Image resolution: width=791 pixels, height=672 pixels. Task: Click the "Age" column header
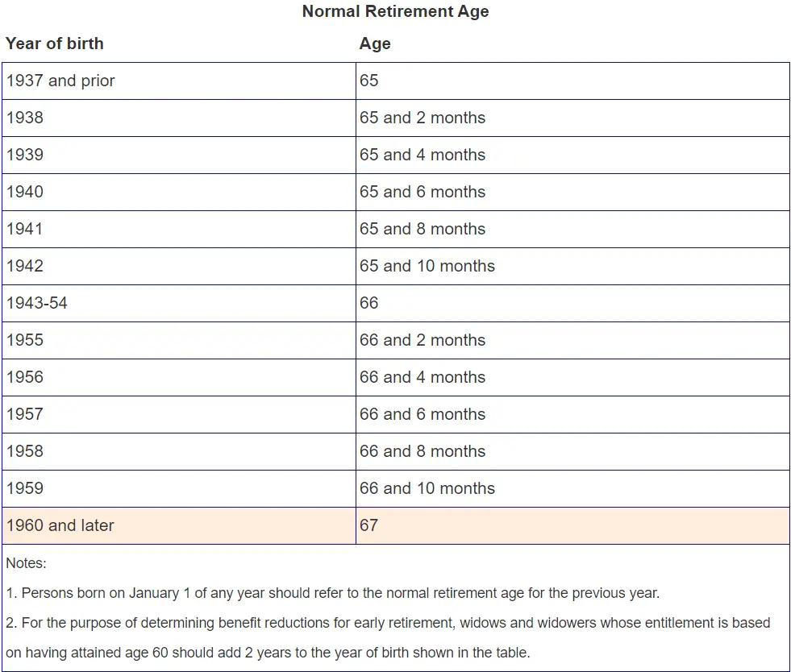tap(375, 44)
